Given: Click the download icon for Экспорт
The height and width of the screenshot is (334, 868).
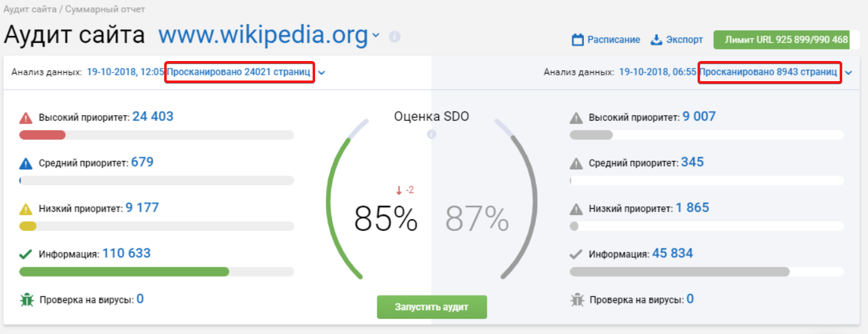Looking at the screenshot, I should coord(656,40).
